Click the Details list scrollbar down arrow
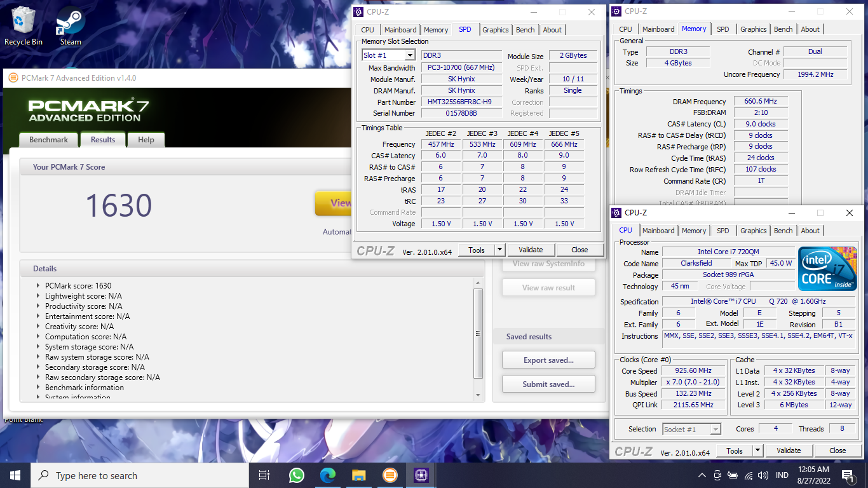Image resolution: width=868 pixels, height=488 pixels. coord(478,395)
